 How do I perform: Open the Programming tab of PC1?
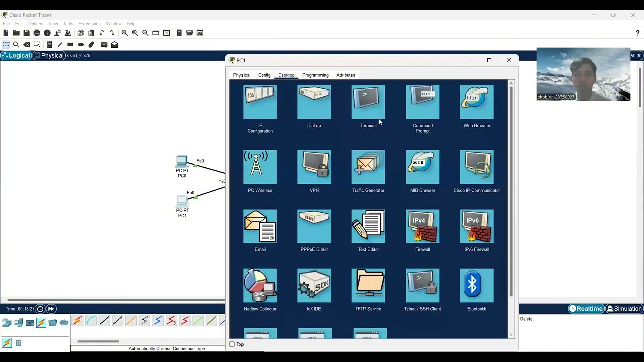click(x=315, y=75)
